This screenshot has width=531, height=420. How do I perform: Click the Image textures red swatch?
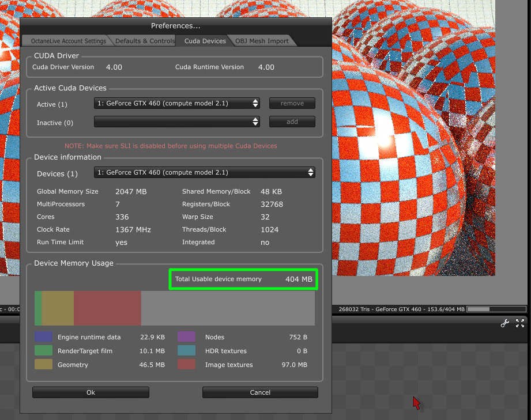tap(186, 365)
